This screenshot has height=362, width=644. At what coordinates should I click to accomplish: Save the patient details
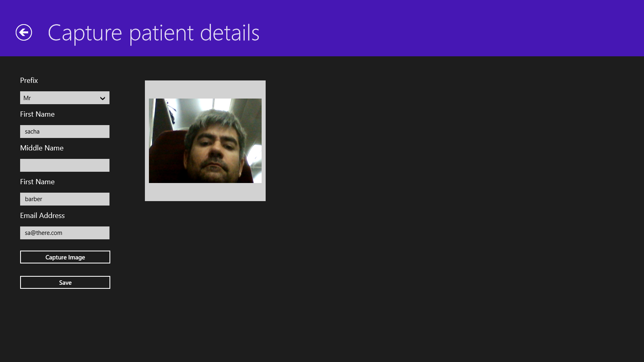click(65, 282)
